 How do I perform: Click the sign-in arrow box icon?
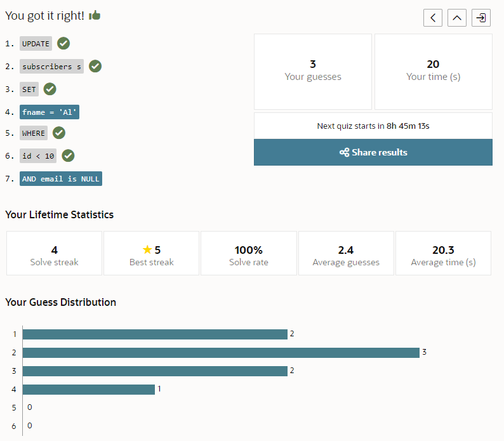(481, 18)
